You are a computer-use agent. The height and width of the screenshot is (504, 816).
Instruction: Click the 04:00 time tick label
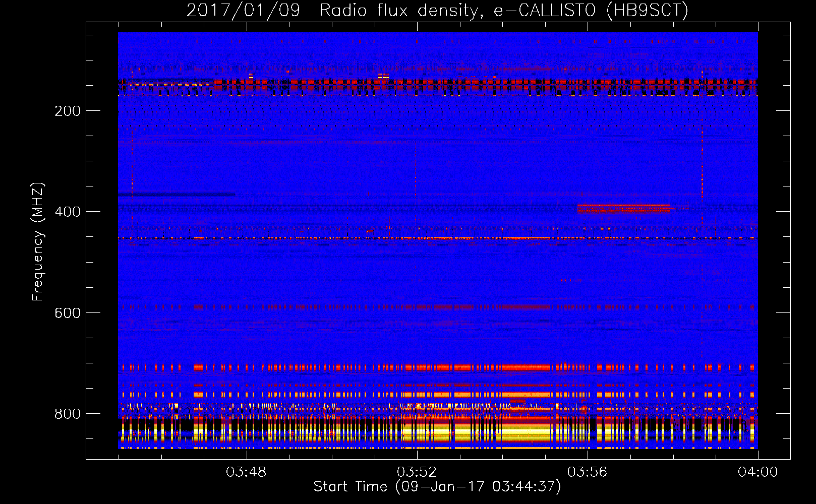click(x=757, y=472)
